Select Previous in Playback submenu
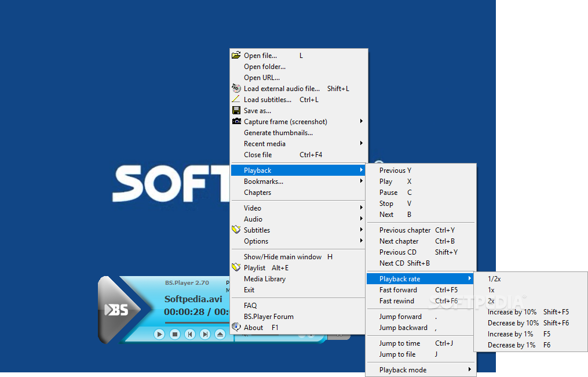Viewport: 588px width, 377px height. (x=421, y=171)
